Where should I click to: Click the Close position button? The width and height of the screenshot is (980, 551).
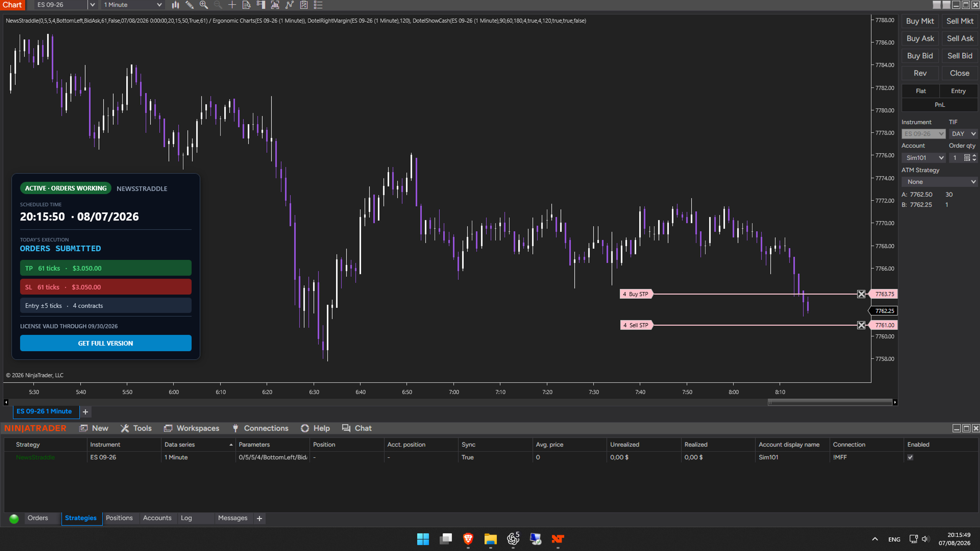960,73
